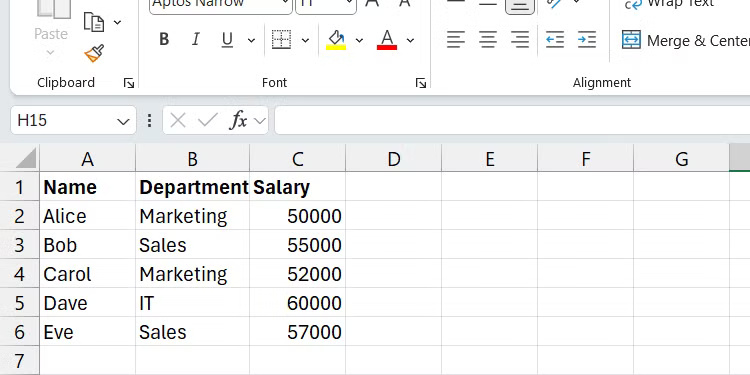Select row 7 header
Screen dimensions: 750x375
(x=19, y=361)
